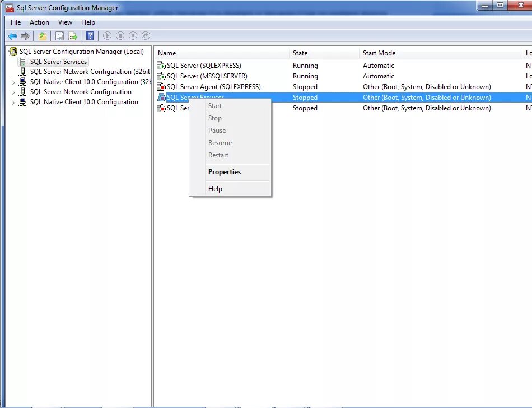532x408 pixels.
Task: Click Stopped state of SQL Server Agent (SQLEXPRESS)
Action: (305, 86)
